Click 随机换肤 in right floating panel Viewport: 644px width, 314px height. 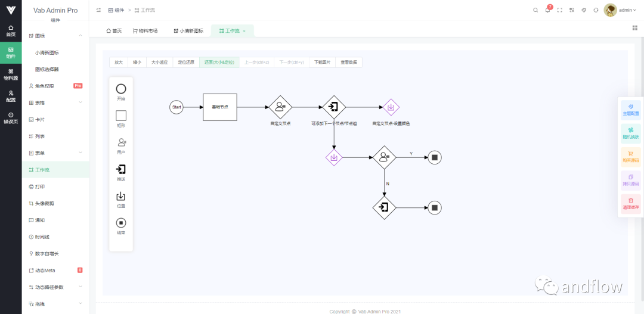coord(631,134)
